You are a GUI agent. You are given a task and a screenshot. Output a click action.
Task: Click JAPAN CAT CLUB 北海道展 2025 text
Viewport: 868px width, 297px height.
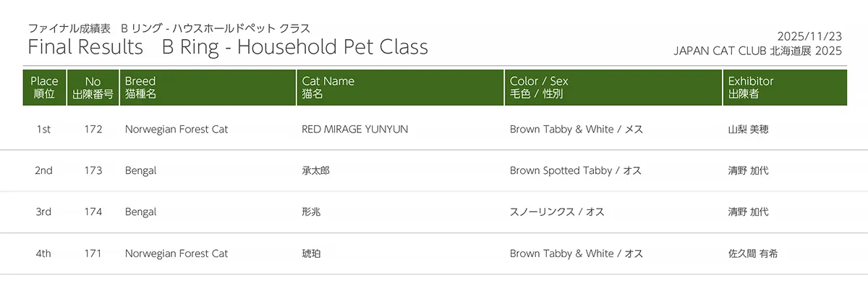point(757,51)
